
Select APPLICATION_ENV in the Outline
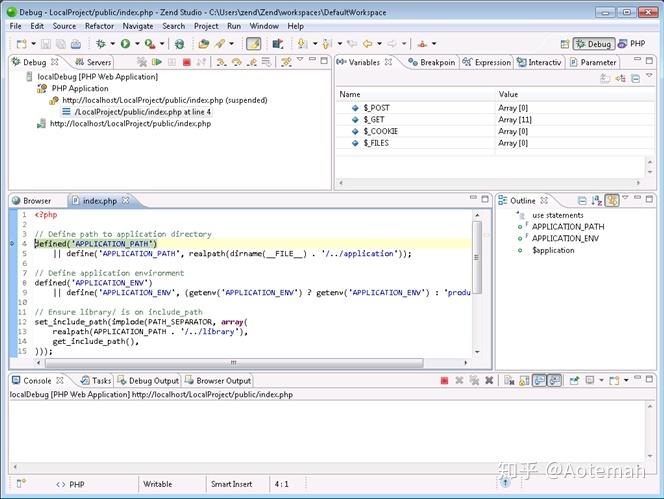coord(565,238)
